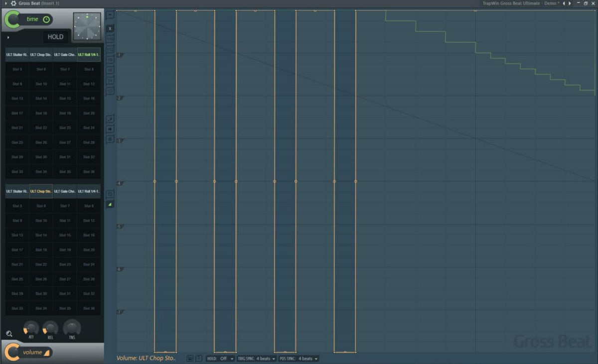
Task: Click the wedge icon on the volume label
Action: [x=47, y=353]
